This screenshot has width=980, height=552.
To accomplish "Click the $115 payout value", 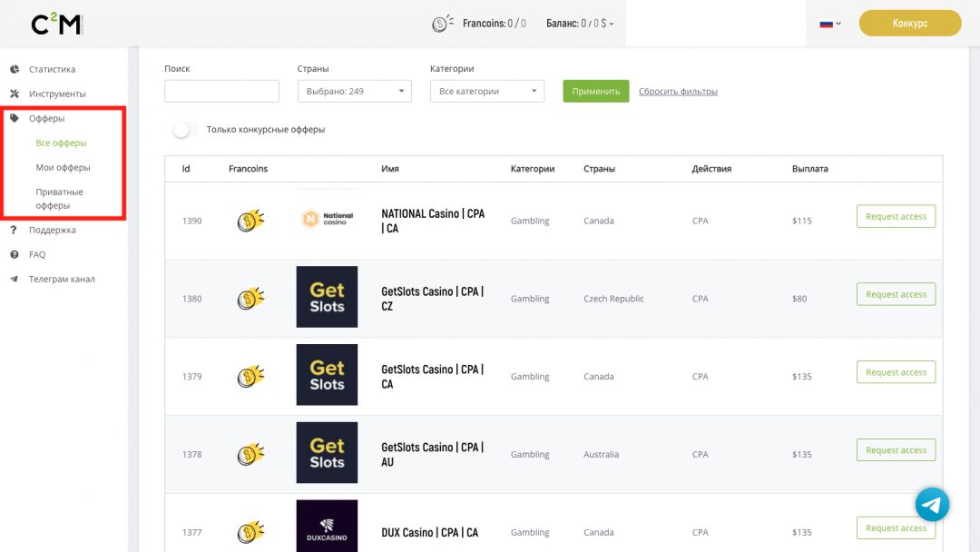I will (802, 221).
